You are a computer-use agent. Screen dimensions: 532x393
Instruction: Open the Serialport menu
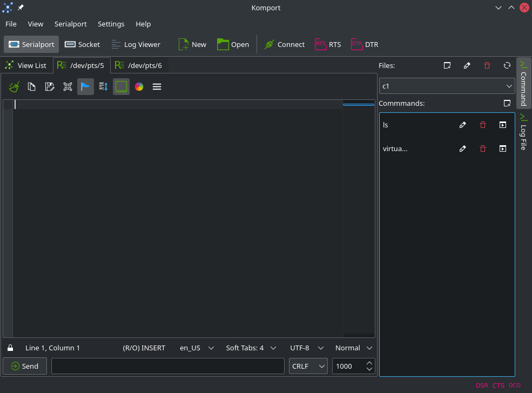[x=71, y=24]
